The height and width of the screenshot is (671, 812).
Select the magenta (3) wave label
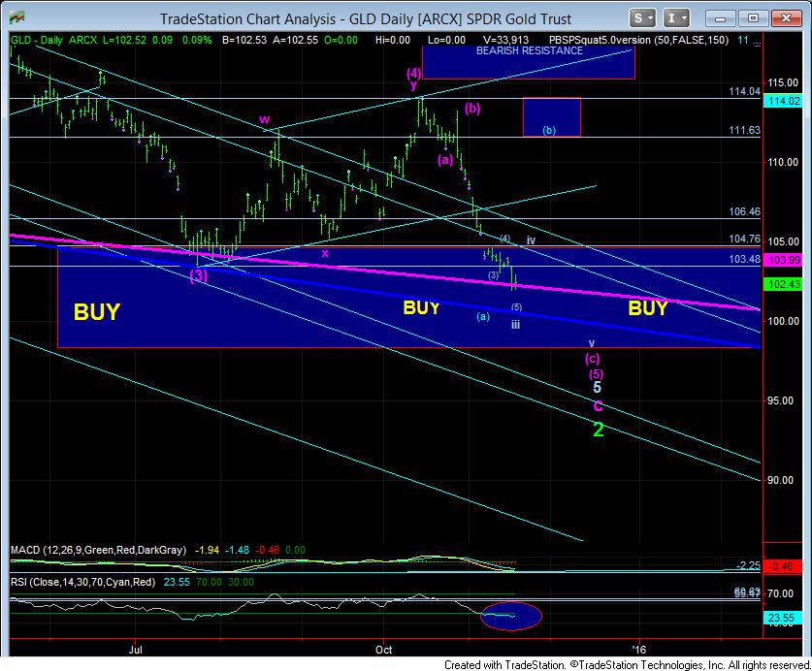point(199,275)
